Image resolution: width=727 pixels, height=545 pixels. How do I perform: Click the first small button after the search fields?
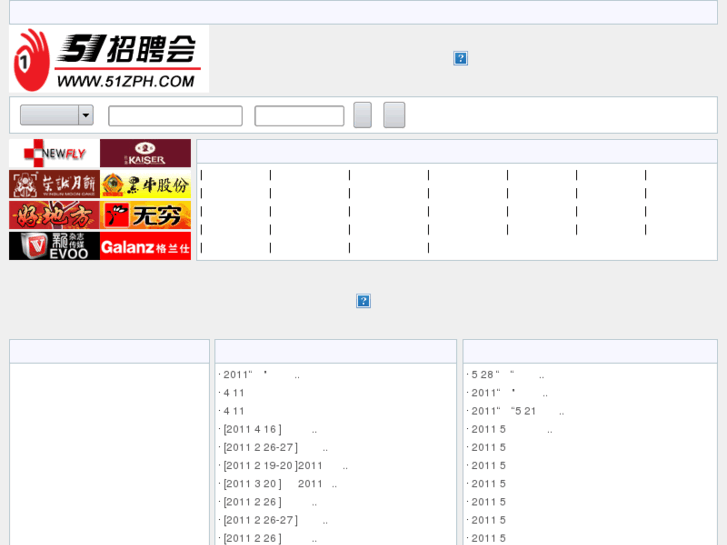tap(363, 115)
